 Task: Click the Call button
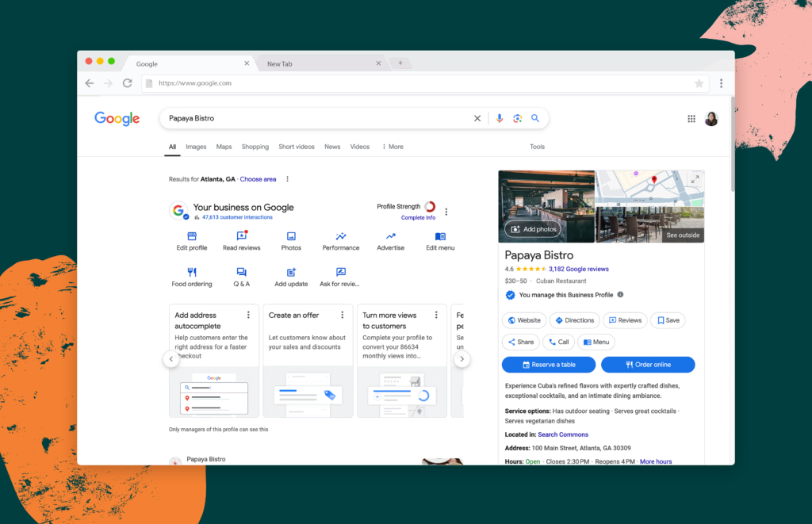[559, 342]
